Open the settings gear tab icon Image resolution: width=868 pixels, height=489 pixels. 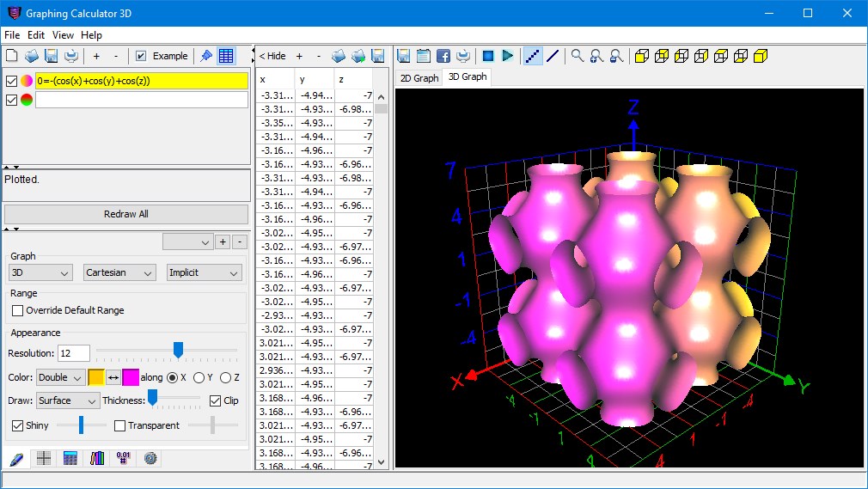pos(150,458)
